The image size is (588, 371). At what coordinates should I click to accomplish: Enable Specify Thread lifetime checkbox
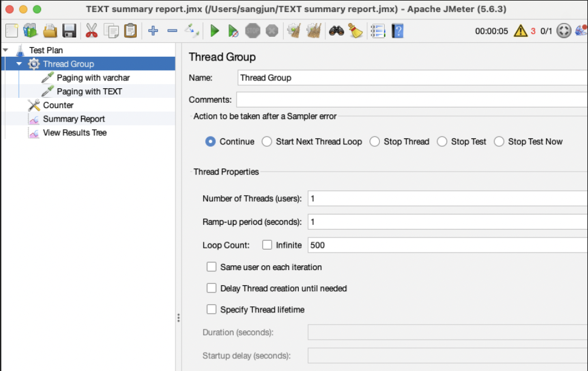coord(212,309)
